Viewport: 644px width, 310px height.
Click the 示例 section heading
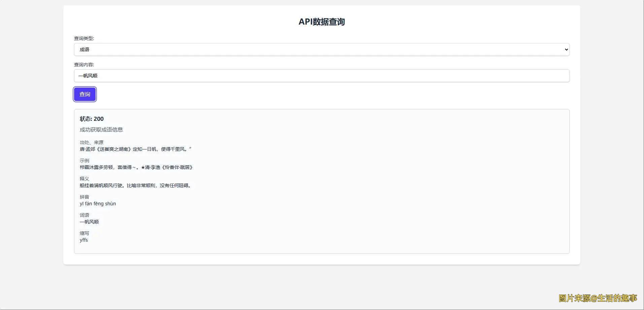(x=84, y=160)
